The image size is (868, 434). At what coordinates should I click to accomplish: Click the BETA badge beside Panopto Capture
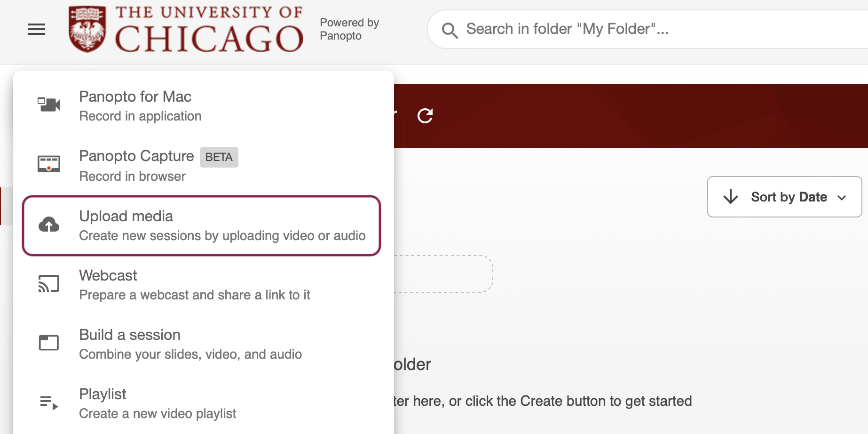tap(219, 157)
